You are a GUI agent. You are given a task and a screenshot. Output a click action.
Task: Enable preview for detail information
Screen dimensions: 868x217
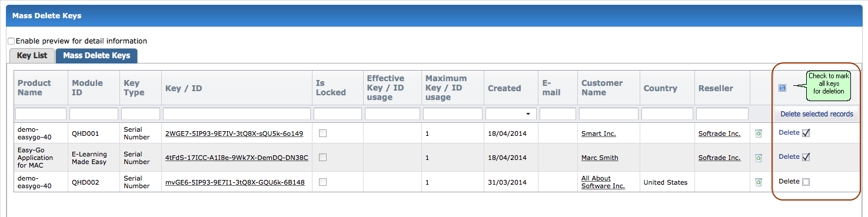pos(11,41)
